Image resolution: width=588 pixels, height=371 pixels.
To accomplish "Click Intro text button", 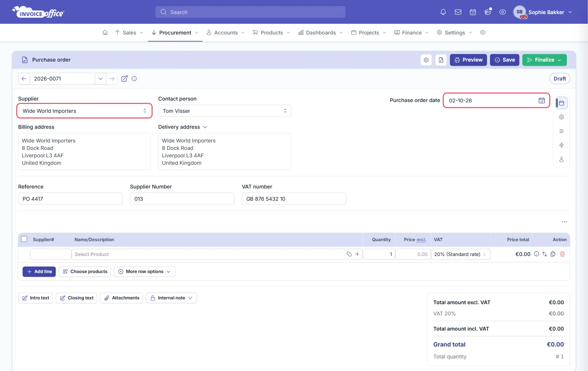I will [x=36, y=298].
